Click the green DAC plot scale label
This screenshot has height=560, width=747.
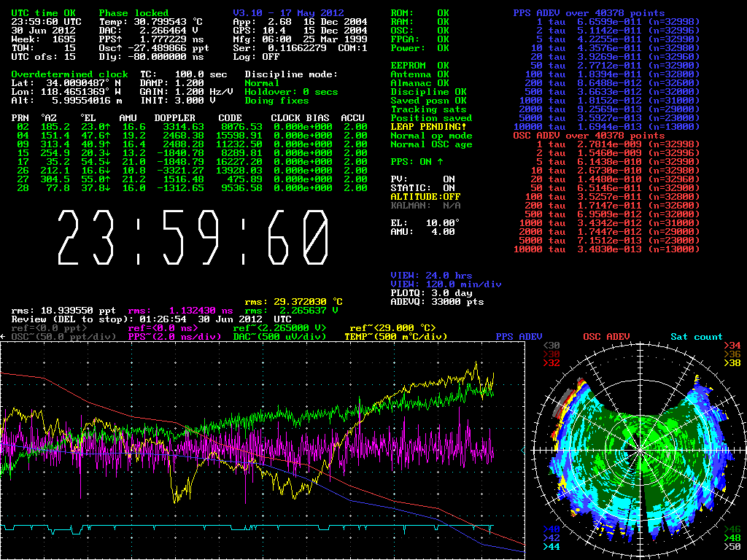click(279, 337)
